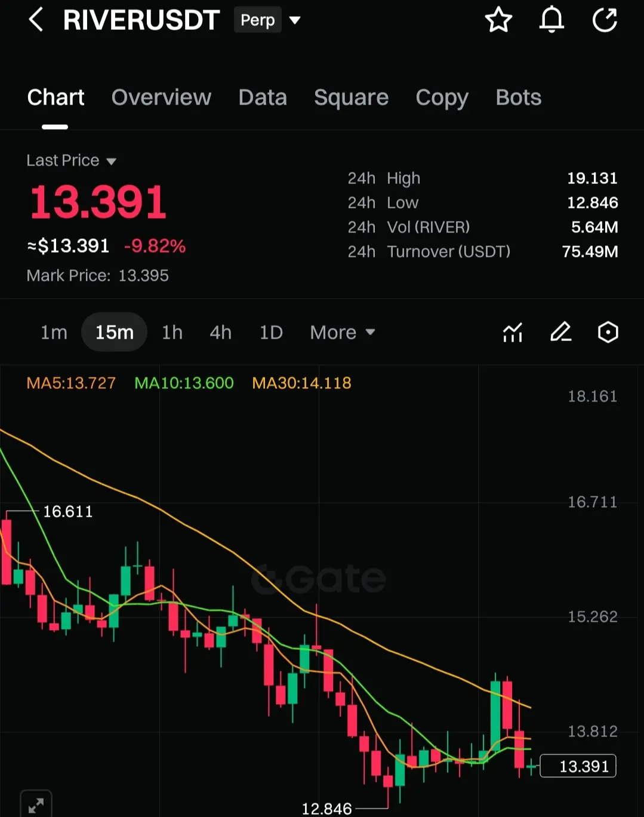The image size is (644, 817).
Task: Select the 1D timeframe
Action: (x=271, y=332)
